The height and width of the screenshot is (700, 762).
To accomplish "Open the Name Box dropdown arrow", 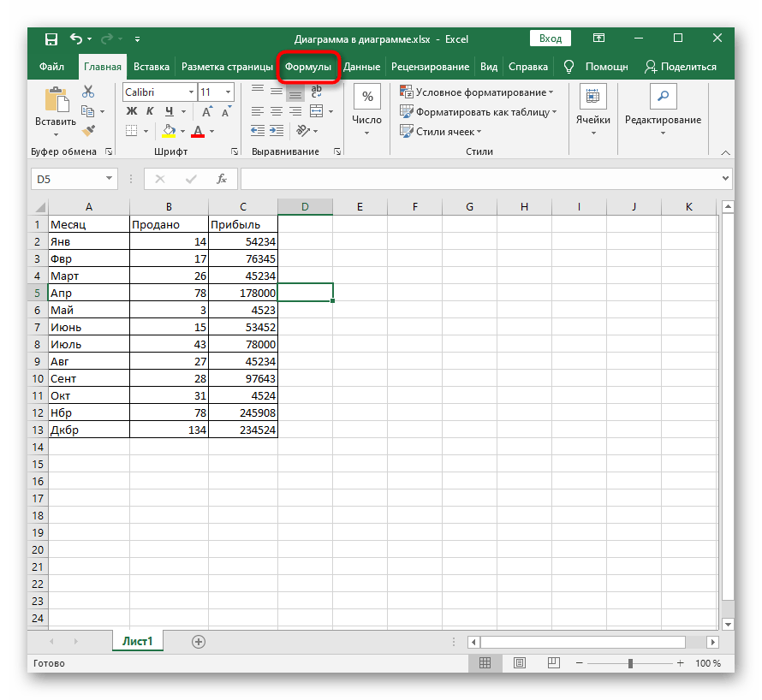I will coord(110,179).
